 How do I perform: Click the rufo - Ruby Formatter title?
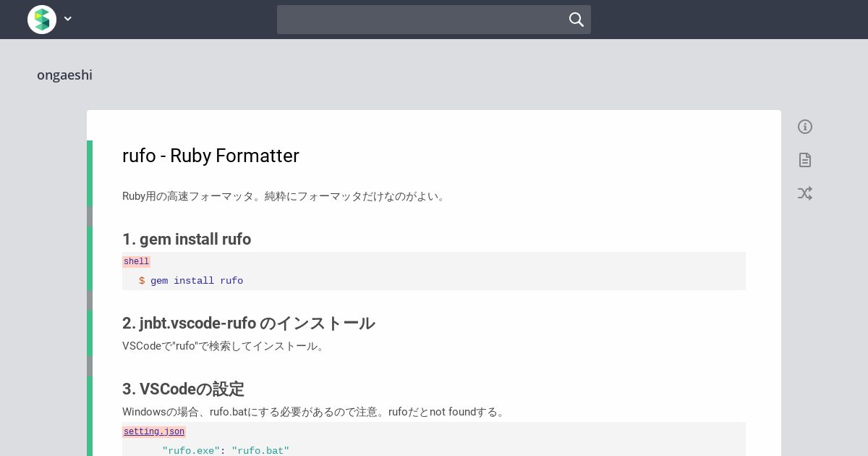click(210, 156)
